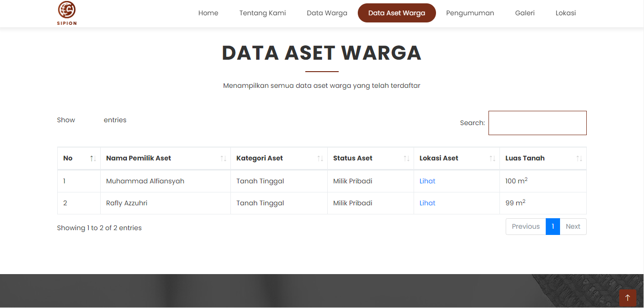The image size is (644, 308).
Task: Click the Search input field
Action: (x=537, y=123)
